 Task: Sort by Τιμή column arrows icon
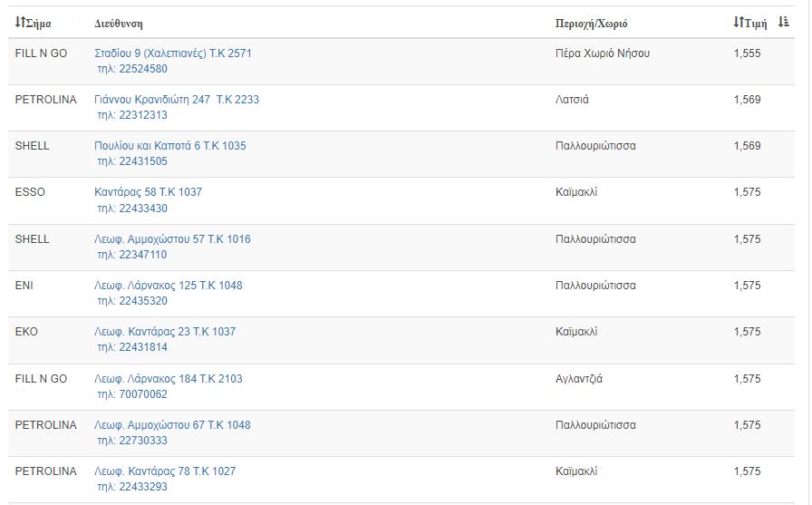(x=739, y=23)
